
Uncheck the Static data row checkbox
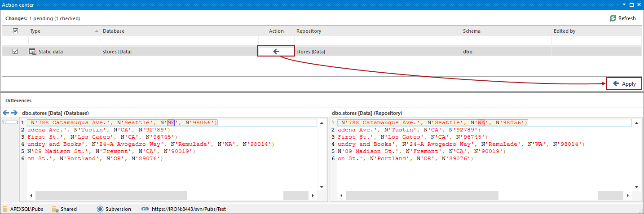[15, 52]
